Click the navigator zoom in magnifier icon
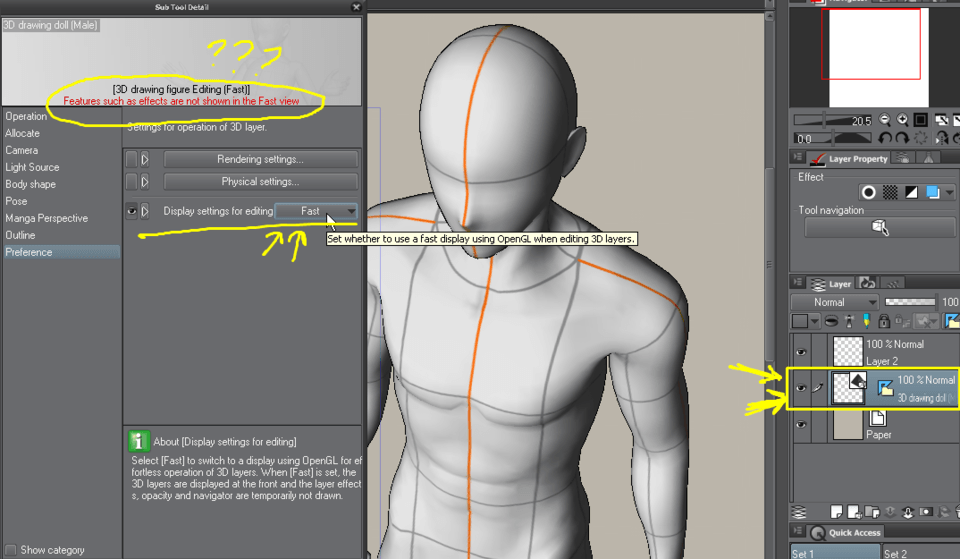 (902, 120)
